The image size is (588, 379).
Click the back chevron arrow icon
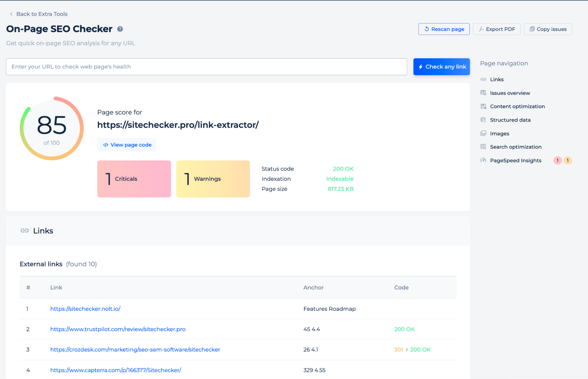pos(11,14)
